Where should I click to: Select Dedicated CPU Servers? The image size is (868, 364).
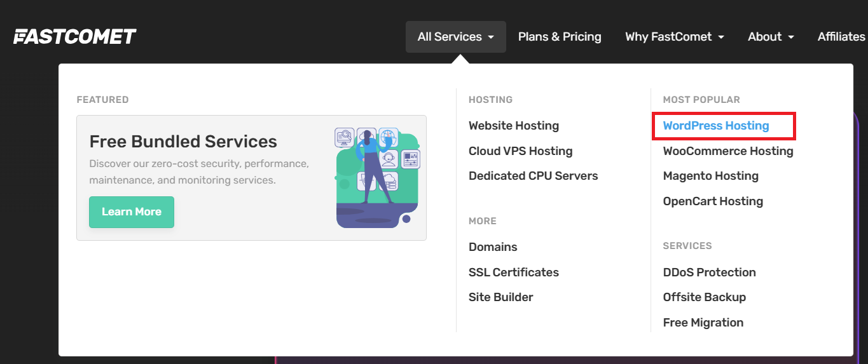pyautogui.click(x=533, y=176)
